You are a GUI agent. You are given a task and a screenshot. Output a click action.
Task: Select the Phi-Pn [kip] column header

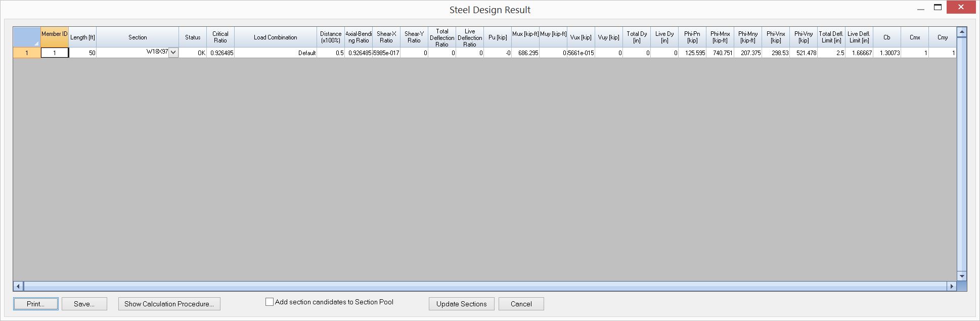[x=692, y=37]
